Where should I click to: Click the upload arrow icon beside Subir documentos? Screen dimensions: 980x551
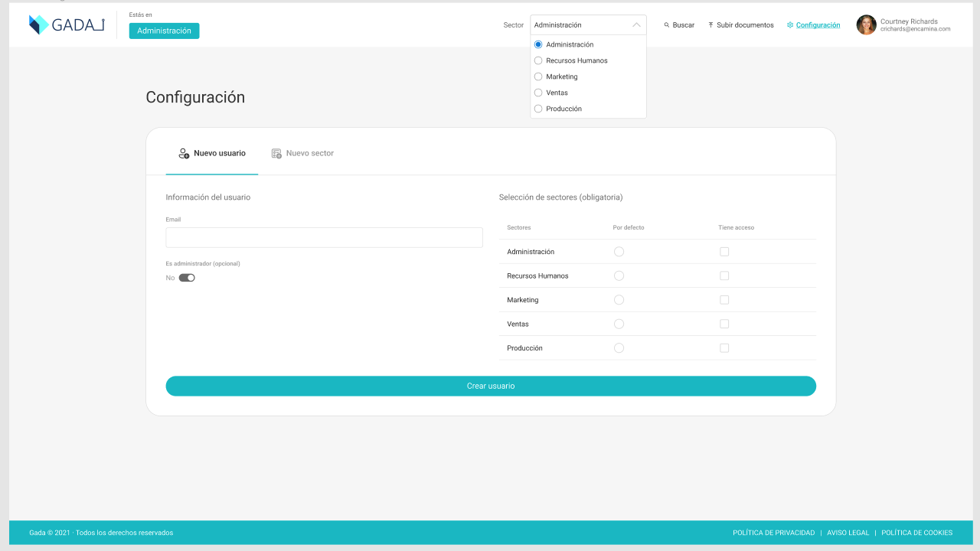pos(710,25)
